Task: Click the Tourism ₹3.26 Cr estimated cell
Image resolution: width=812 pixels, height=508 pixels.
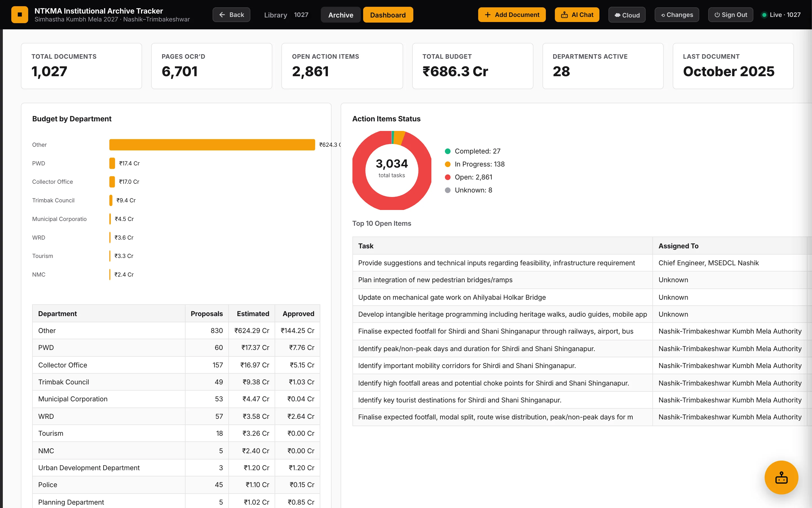Action: click(x=252, y=433)
